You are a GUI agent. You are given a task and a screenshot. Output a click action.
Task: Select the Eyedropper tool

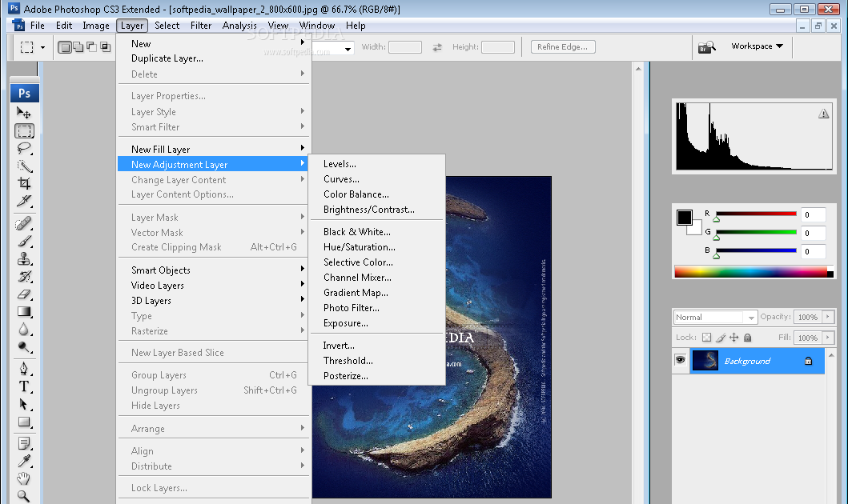[24, 461]
